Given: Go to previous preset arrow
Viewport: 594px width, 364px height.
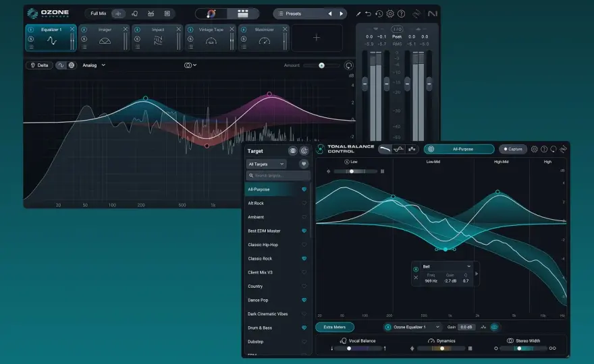Looking at the screenshot, I should coord(330,13).
